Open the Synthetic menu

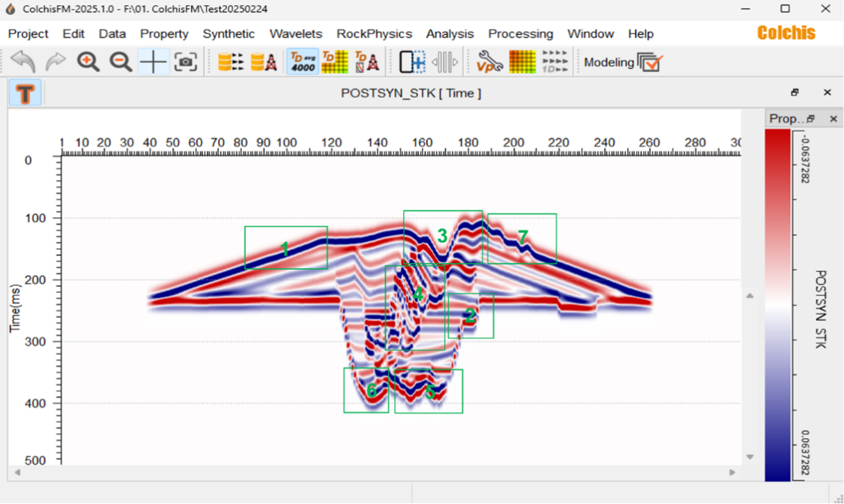(x=229, y=34)
